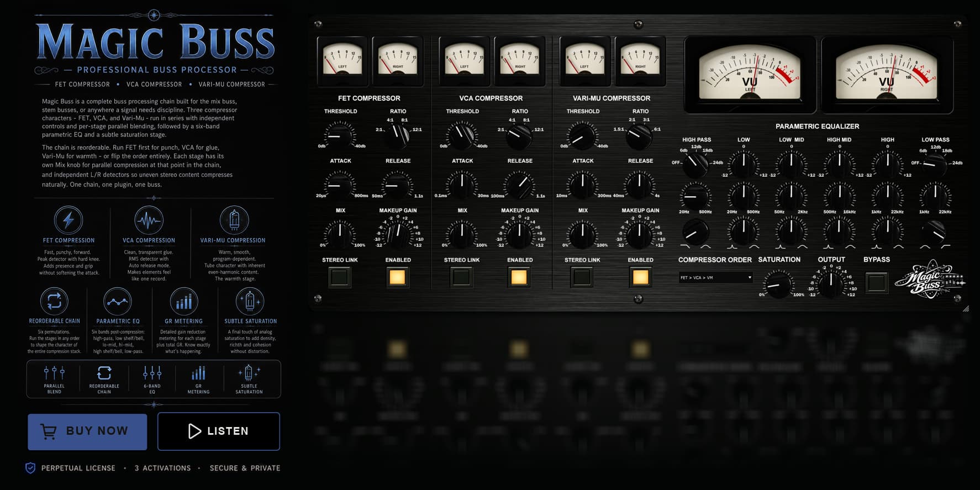Click the Magic Buss title heading
Viewport: 980px width, 490px height.
(155, 41)
